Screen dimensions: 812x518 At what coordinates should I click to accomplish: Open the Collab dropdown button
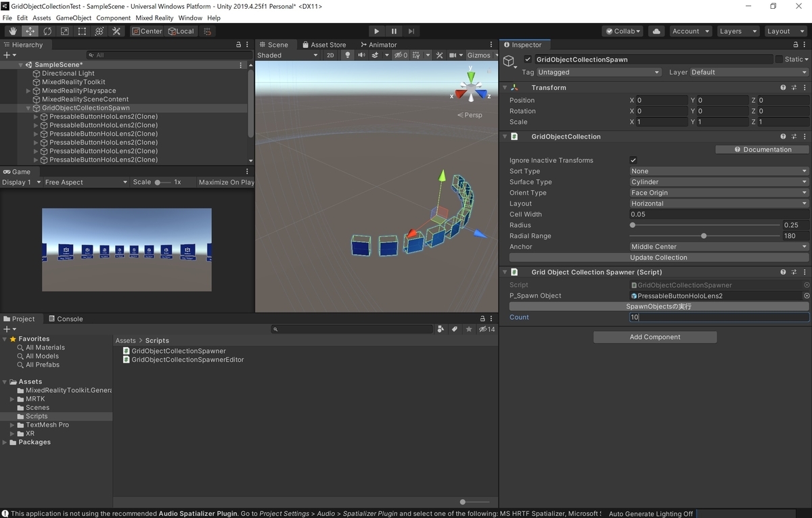(623, 31)
